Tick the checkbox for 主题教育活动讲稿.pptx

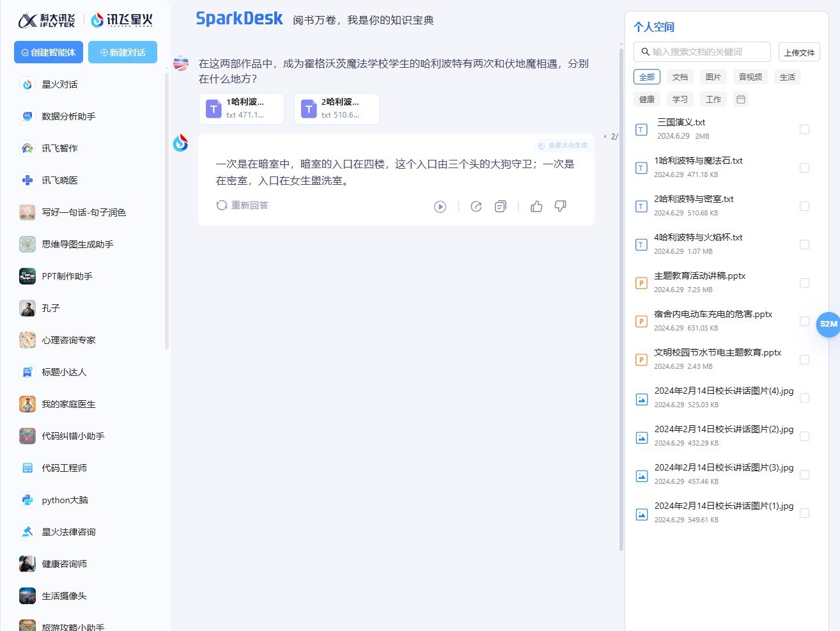coord(804,283)
